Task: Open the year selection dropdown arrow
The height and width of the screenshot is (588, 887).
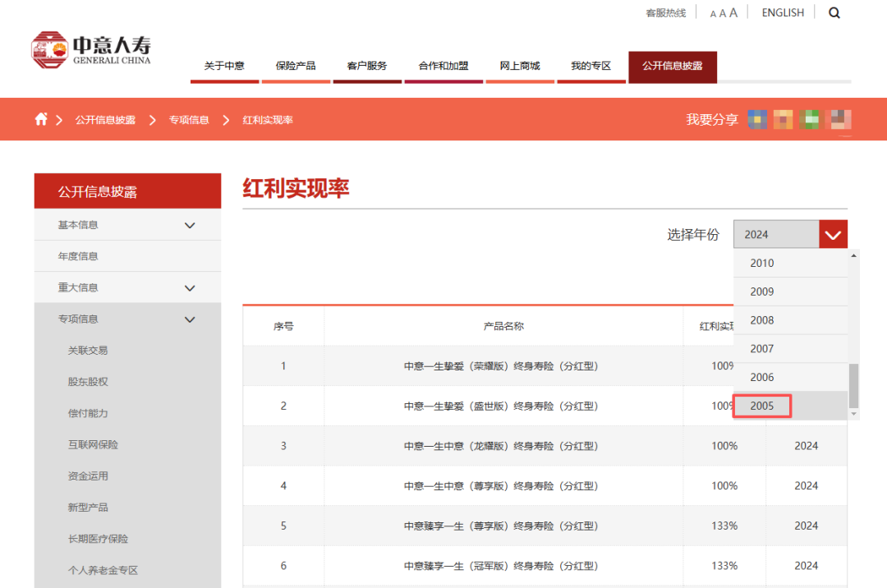Action: click(833, 235)
